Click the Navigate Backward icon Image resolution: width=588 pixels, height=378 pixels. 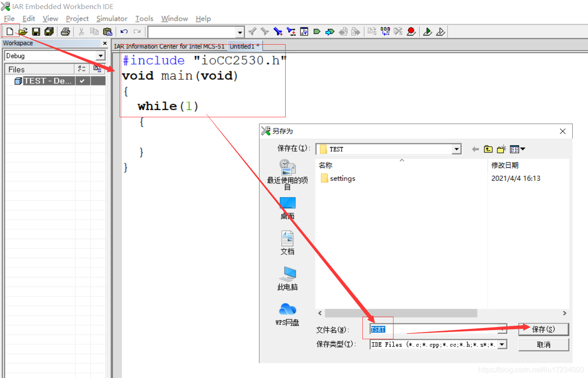click(343, 32)
